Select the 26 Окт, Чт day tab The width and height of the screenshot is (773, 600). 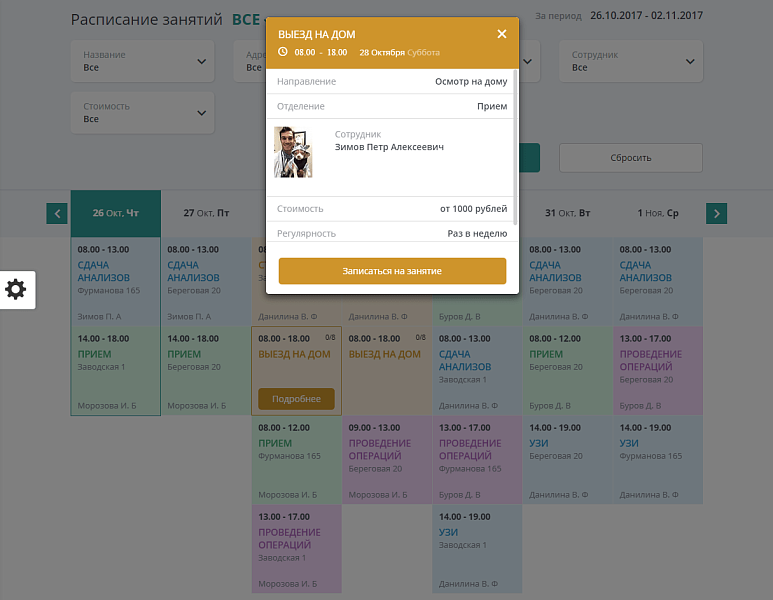click(x=115, y=213)
